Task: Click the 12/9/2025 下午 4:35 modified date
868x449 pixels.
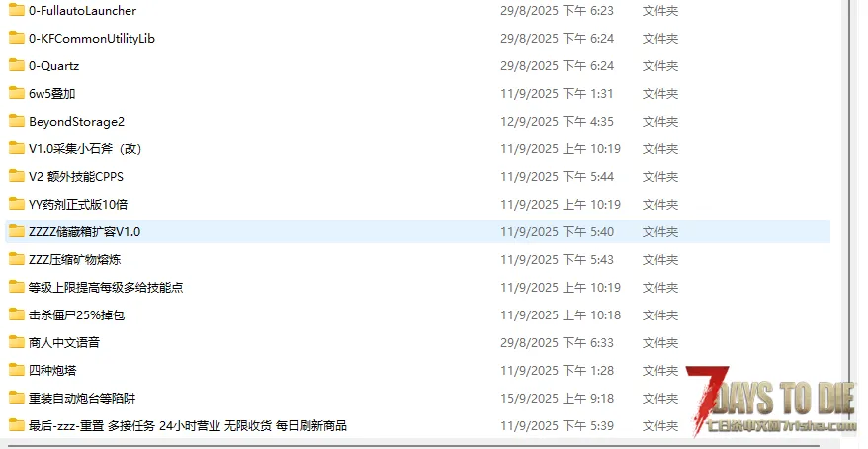Action: click(557, 122)
